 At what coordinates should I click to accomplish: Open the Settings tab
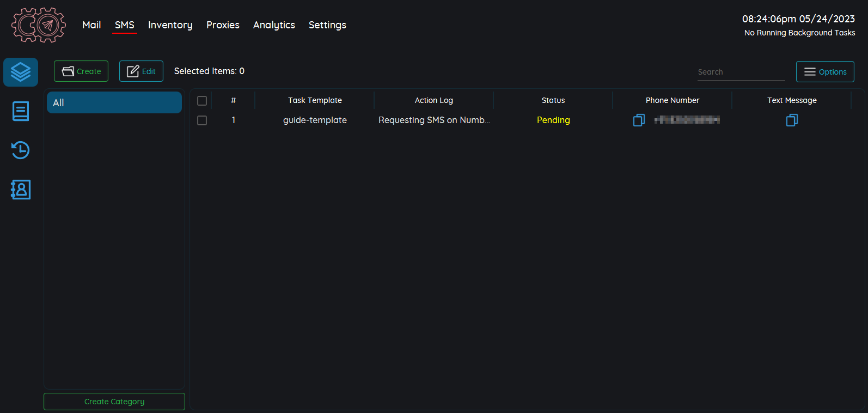point(327,25)
